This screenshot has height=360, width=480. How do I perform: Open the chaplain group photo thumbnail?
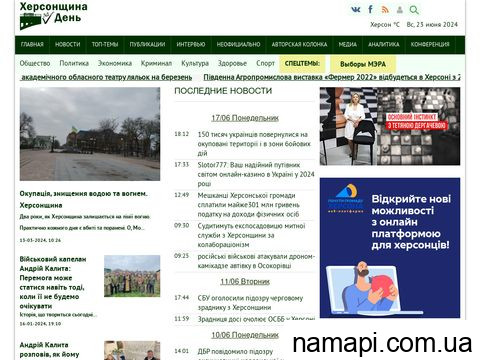pos(132,276)
